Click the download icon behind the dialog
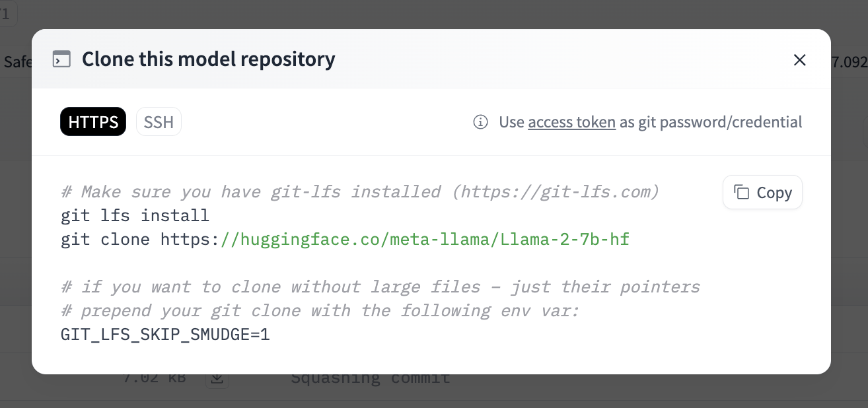Screen dimensions: 868x408 click(217, 378)
